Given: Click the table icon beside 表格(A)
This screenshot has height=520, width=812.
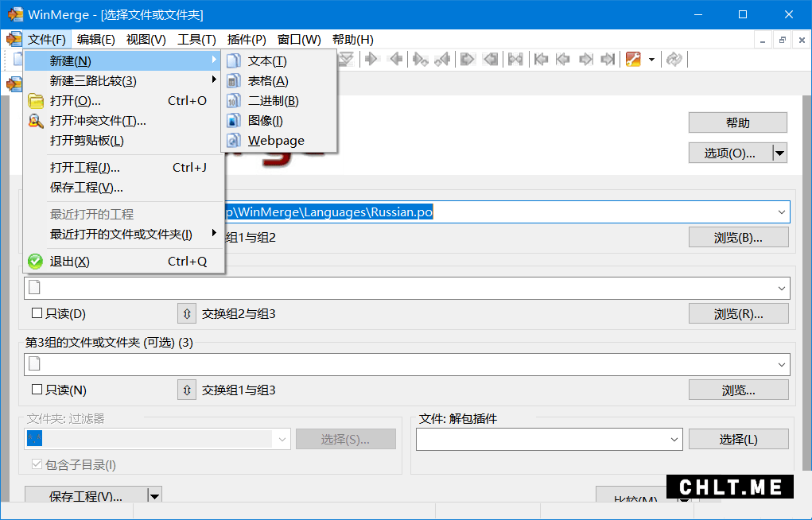Looking at the screenshot, I should click(234, 81).
